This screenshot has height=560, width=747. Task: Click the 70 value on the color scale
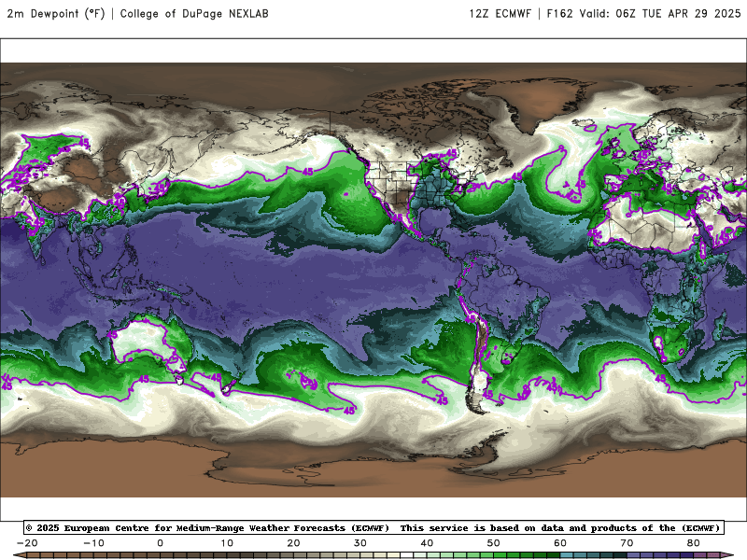(627, 543)
